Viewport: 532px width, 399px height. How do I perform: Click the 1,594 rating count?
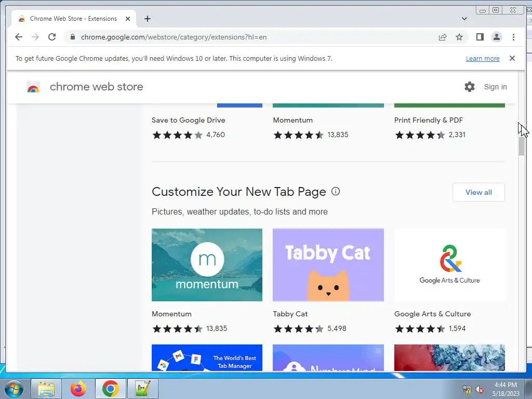(457, 328)
